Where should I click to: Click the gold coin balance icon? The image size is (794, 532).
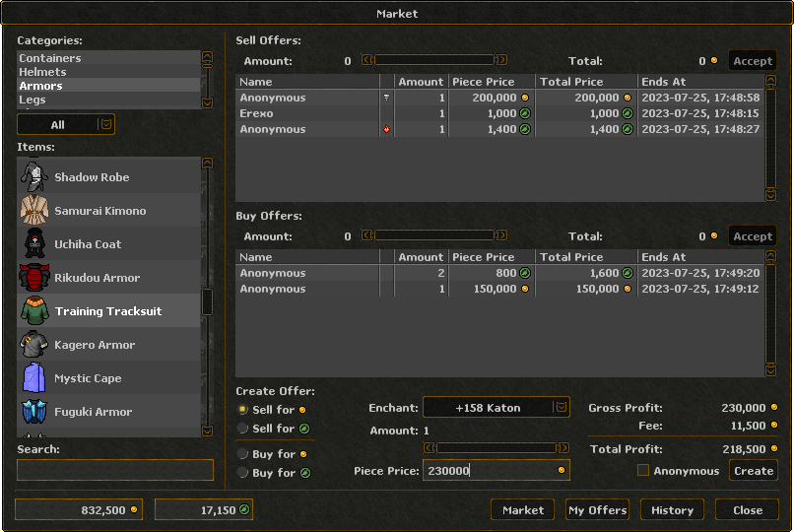tap(135, 510)
